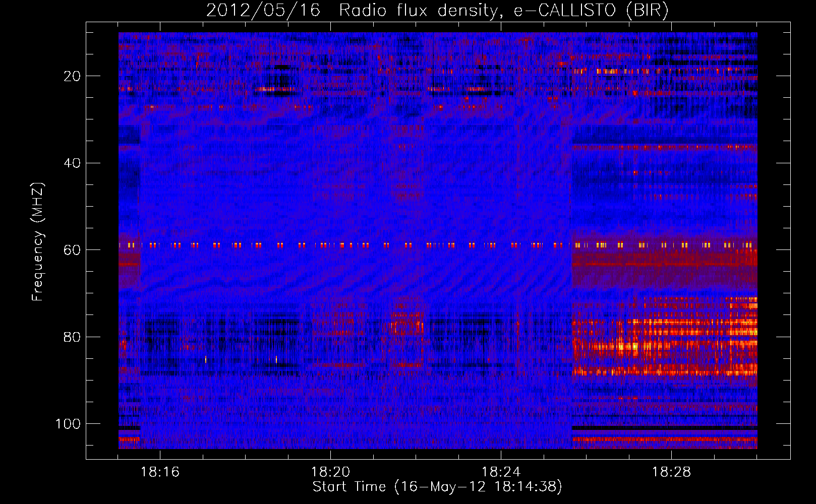Click the 'Start Time (16-May-12 18:14:38)' label
Image resolution: width=816 pixels, height=504 pixels.
(437, 487)
